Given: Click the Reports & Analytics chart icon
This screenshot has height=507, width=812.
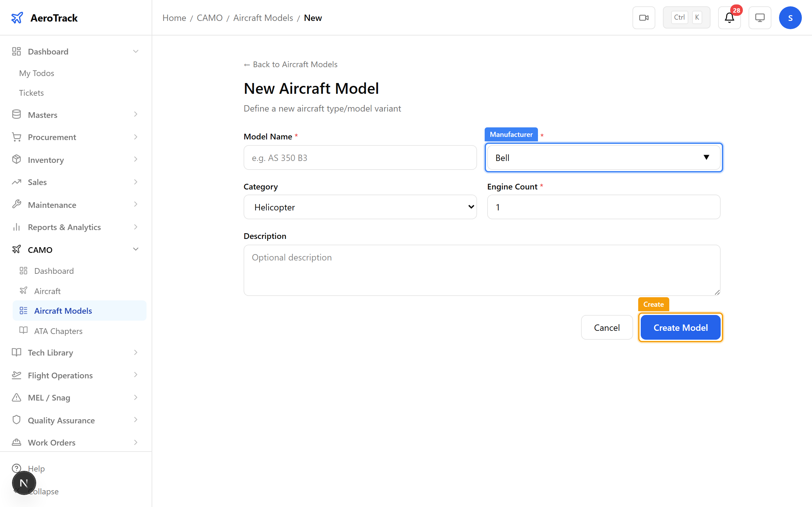Looking at the screenshot, I should pyautogui.click(x=16, y=227).
